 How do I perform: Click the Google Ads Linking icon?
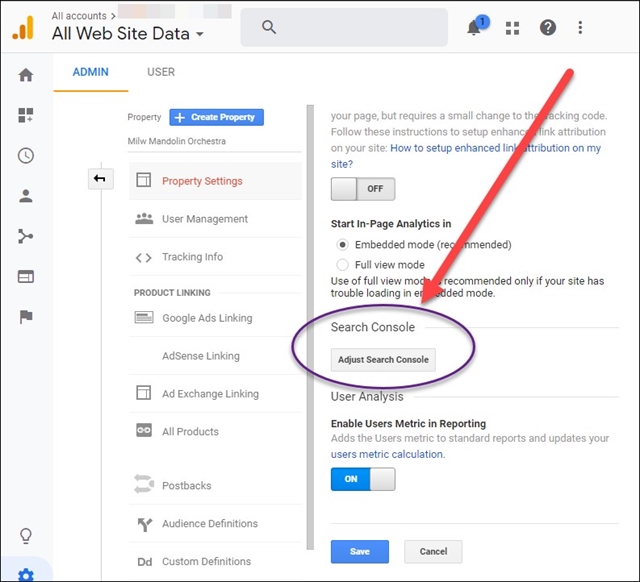(144, 317)
